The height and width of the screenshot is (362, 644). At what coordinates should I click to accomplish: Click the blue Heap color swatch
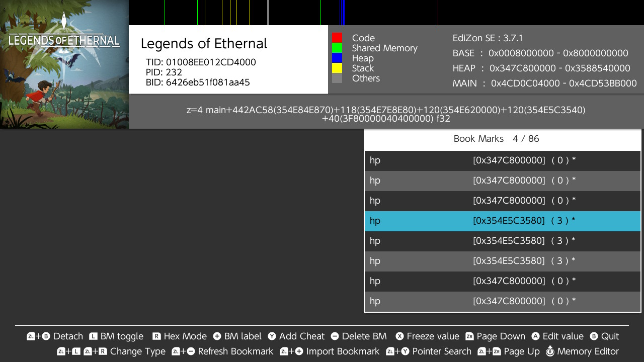[337, 58]
